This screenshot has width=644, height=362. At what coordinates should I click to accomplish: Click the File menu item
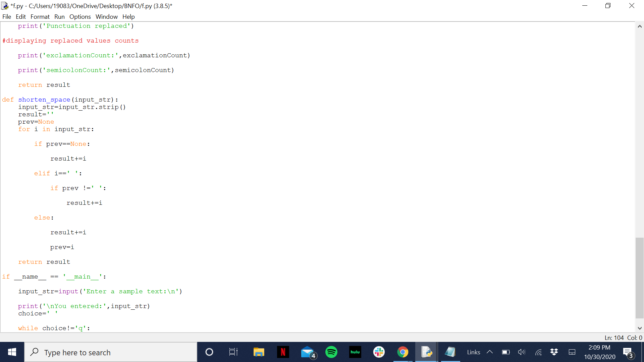[x=7, y=16]
